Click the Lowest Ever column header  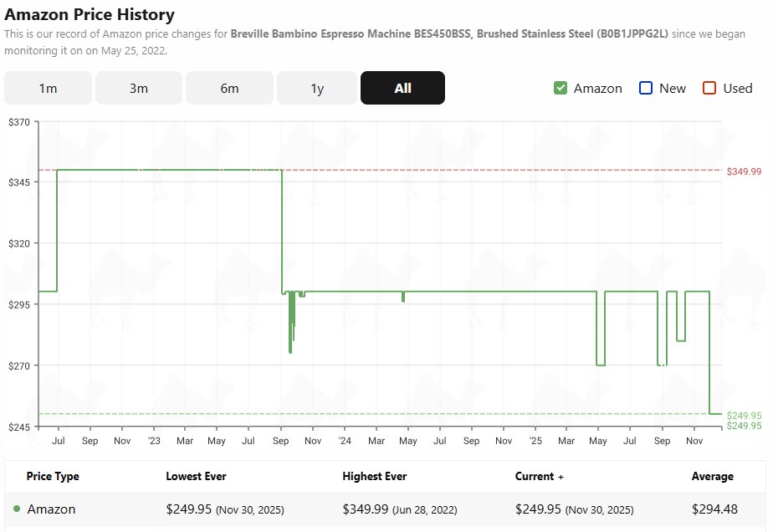pos(197,476)
